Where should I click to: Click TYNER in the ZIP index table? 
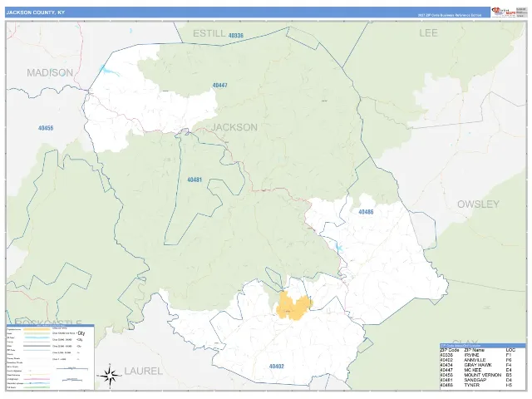tap(471, 386)
